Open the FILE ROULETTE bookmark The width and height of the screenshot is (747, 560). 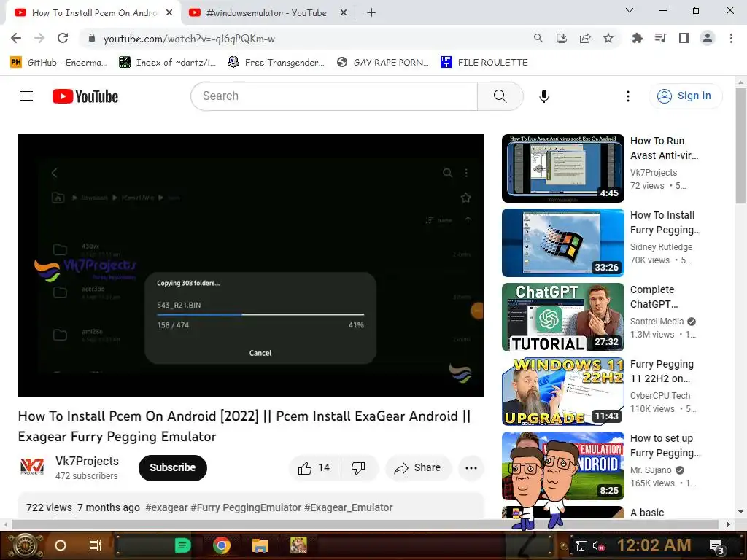(x=484, y=63)
